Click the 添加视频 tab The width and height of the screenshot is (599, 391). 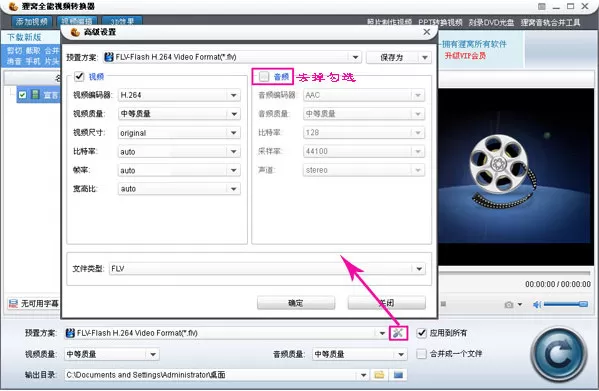[x=32, y=21]
